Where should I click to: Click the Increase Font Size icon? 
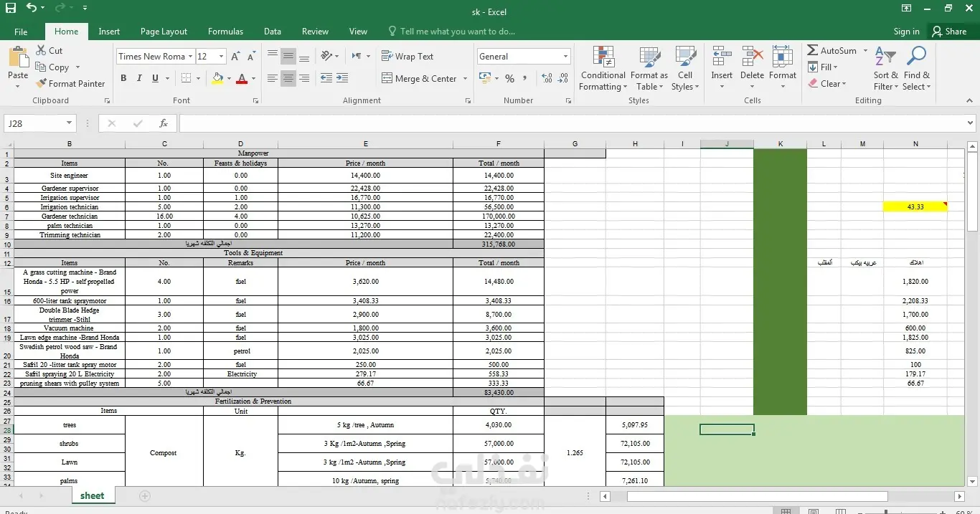236,57
